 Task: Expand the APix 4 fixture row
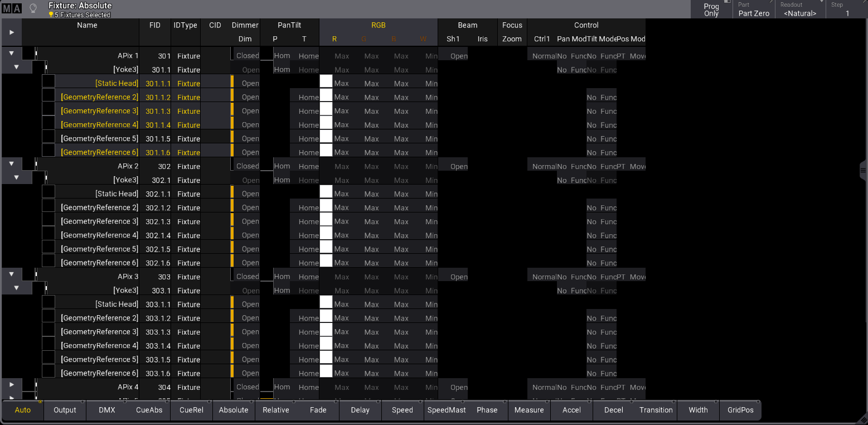[11, 385]
